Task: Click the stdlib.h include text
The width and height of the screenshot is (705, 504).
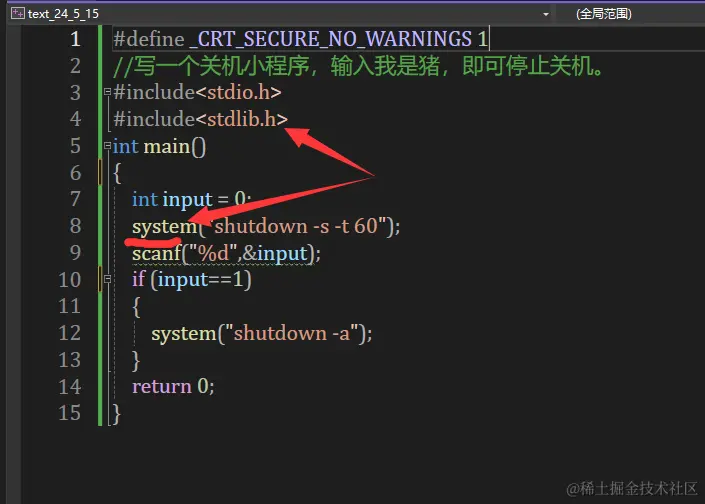Action: click(x=241, y=119)
